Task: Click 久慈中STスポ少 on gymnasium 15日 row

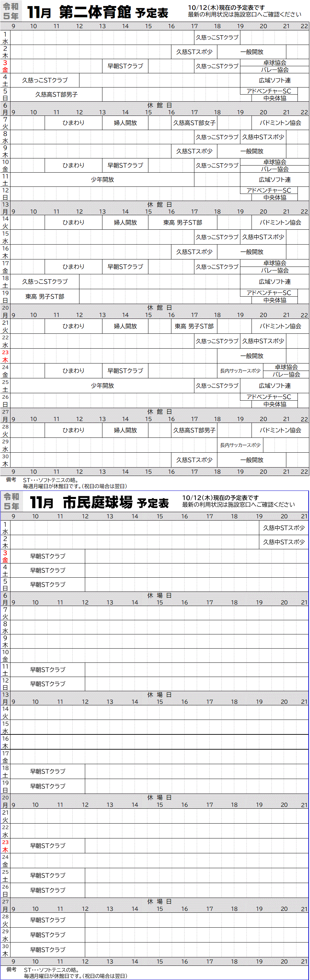Action: tap(263, 237)
